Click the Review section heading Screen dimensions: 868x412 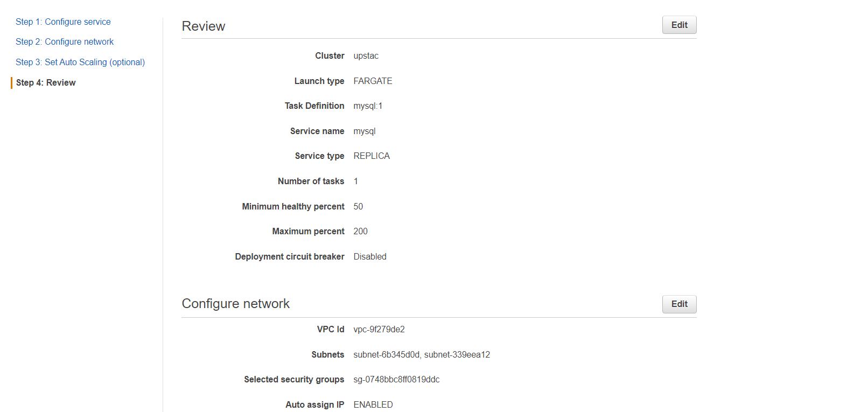[204, 26]
